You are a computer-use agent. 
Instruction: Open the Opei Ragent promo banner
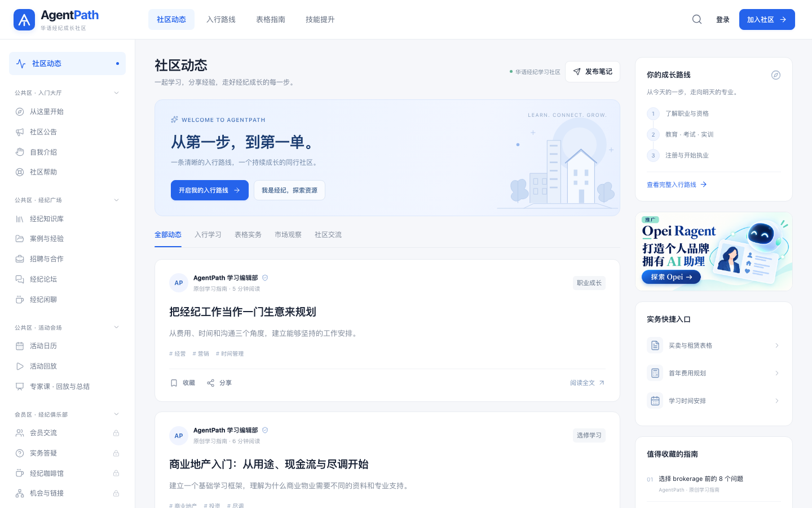pyautogui.click(x=714, y=252)
